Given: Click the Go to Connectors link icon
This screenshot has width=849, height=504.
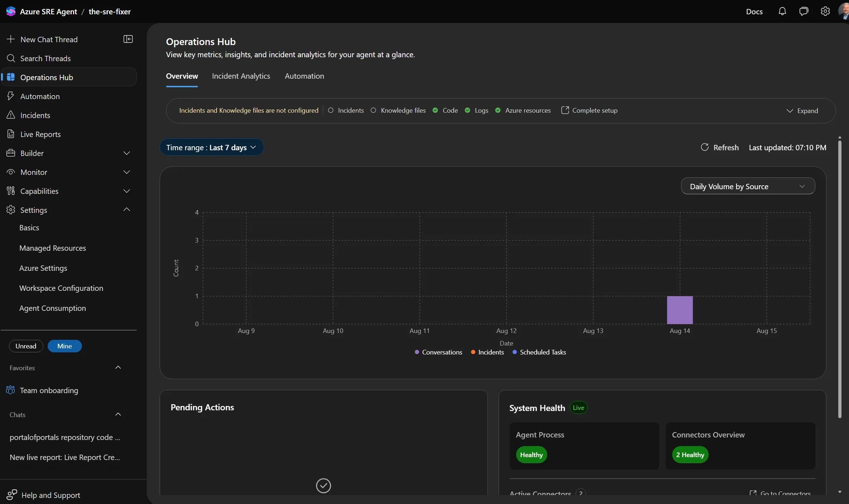Looking at the screenshot, I should (x=753, y=493).
